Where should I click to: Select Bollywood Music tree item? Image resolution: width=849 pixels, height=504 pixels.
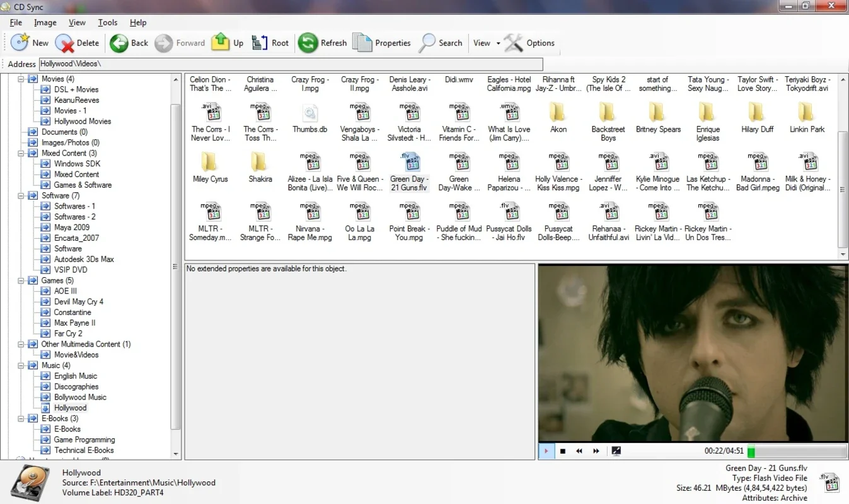80,397
